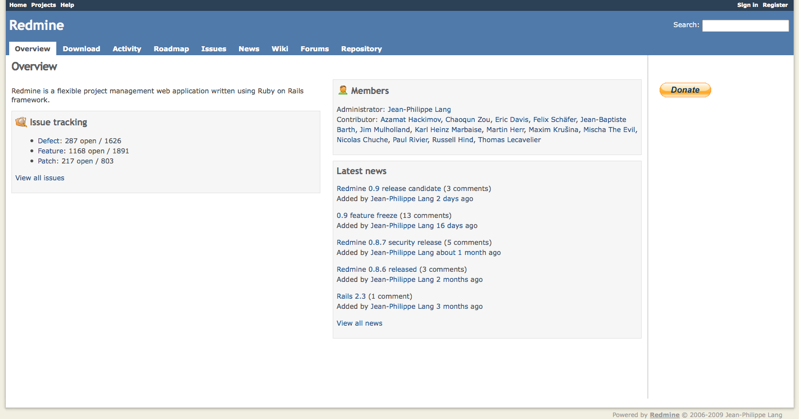Click the '16 days' timestamp link

tap(449, 226)
